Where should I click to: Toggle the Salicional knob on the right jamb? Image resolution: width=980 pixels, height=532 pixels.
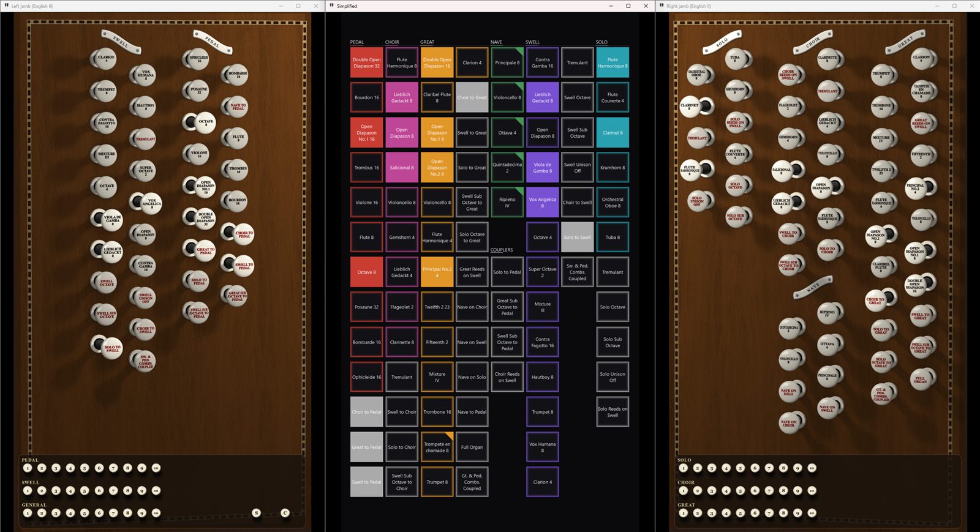pyautogui.click(x=782, y=170)
